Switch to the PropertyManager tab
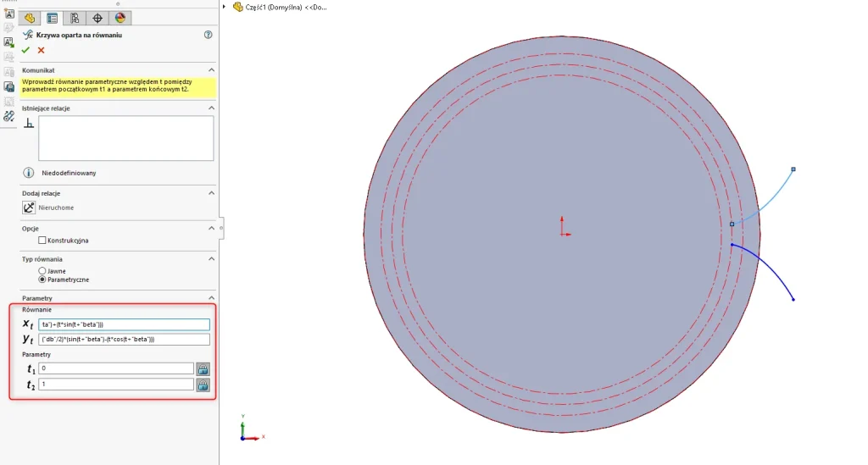 52,18
